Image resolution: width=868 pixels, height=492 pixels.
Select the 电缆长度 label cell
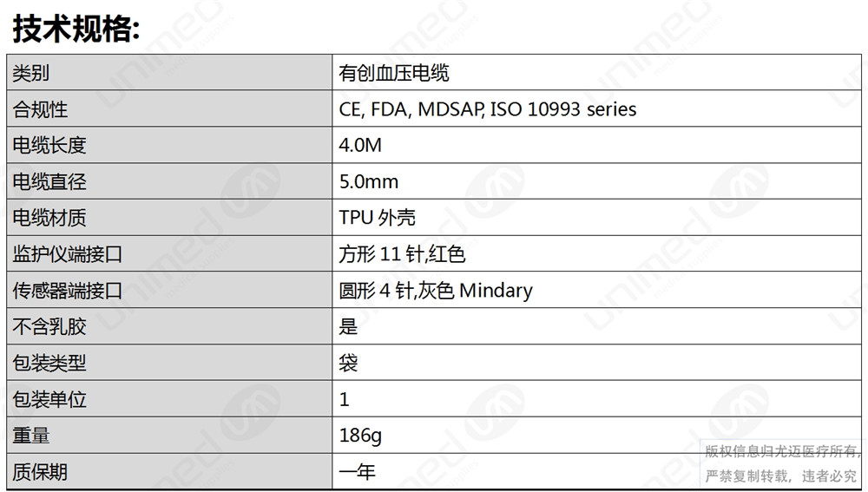pos(169,145)
